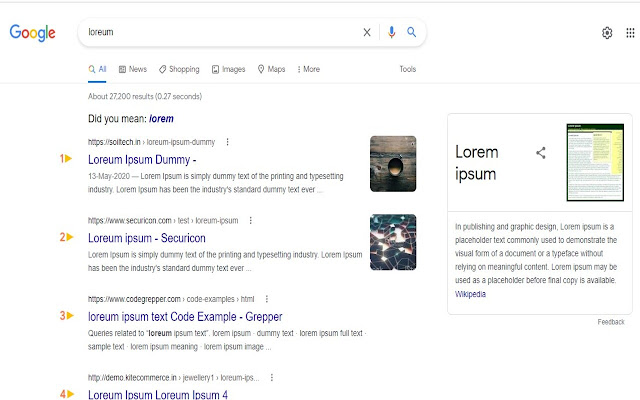Open the 'Loreum Ipsum Dummy -' result
This screenshot has width=640, height=400.
(142, 160)
